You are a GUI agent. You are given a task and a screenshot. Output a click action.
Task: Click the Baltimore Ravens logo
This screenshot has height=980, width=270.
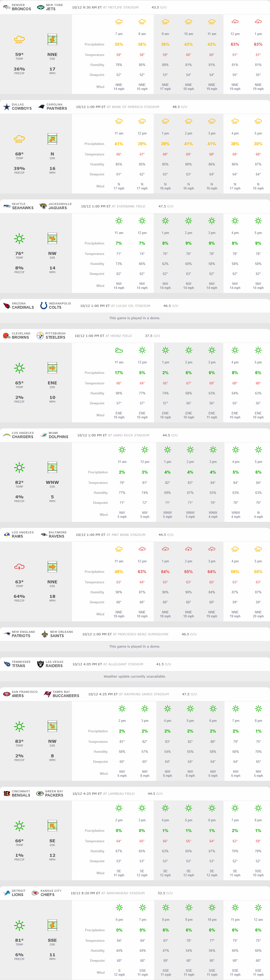(x=44, y=535)
